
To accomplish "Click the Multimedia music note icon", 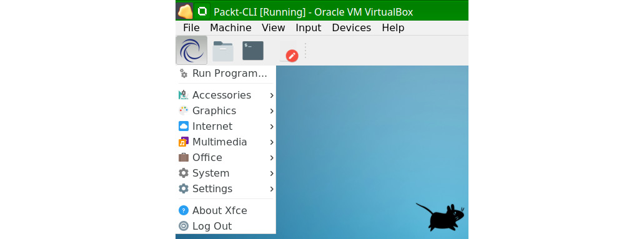I will (184, 142).
